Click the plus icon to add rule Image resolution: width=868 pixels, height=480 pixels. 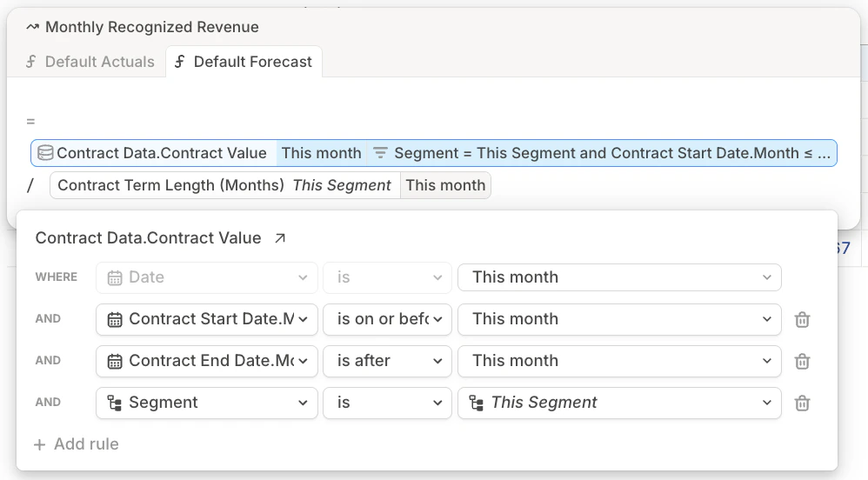pyautogui.click(x=39, y=444)
